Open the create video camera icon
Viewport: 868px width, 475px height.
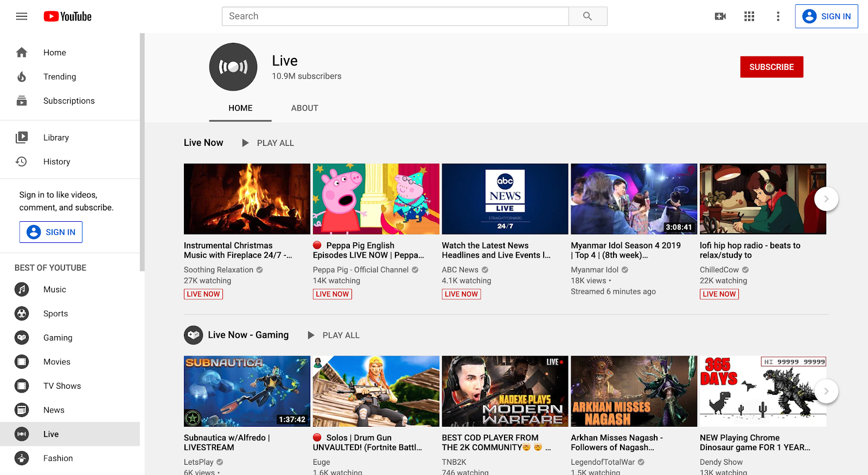coord(720,16)
